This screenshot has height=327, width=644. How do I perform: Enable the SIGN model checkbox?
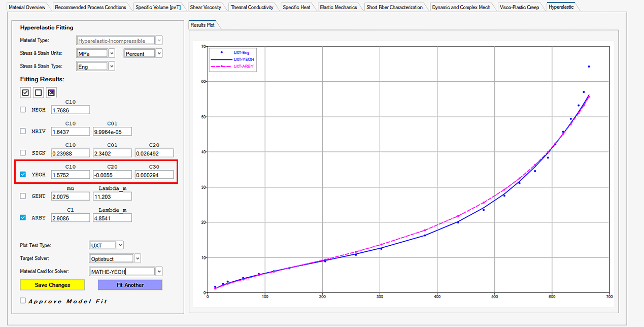point(22,152)
